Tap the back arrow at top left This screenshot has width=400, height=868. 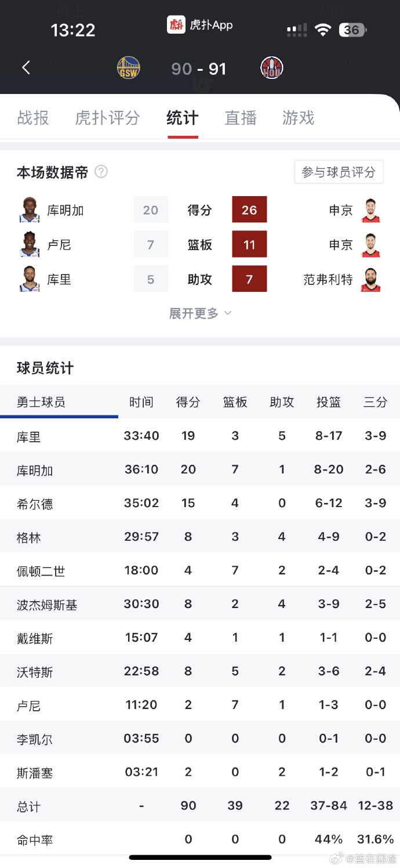(x=26, y=67)
